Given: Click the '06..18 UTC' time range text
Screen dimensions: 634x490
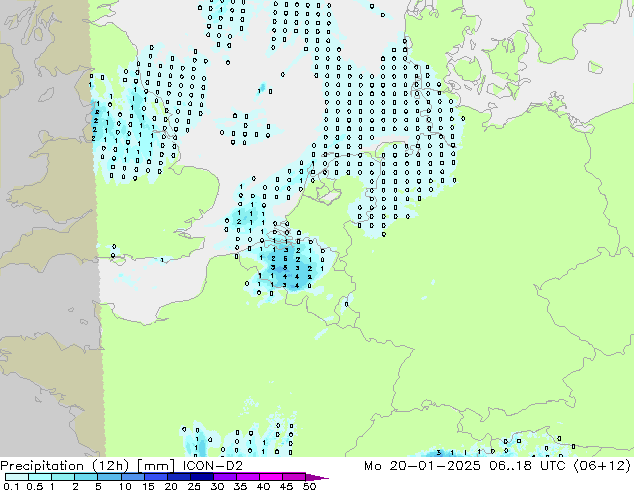Looking at the screenshot, I should 527,466.
